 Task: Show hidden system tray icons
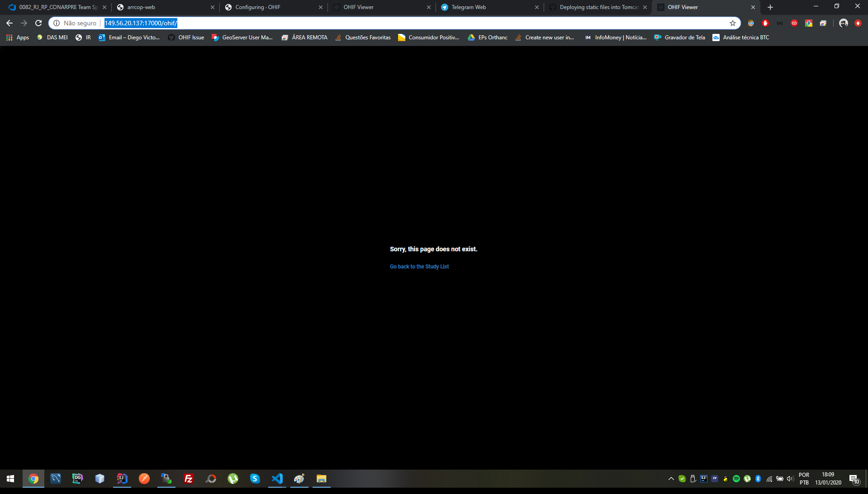click(671, 479)
